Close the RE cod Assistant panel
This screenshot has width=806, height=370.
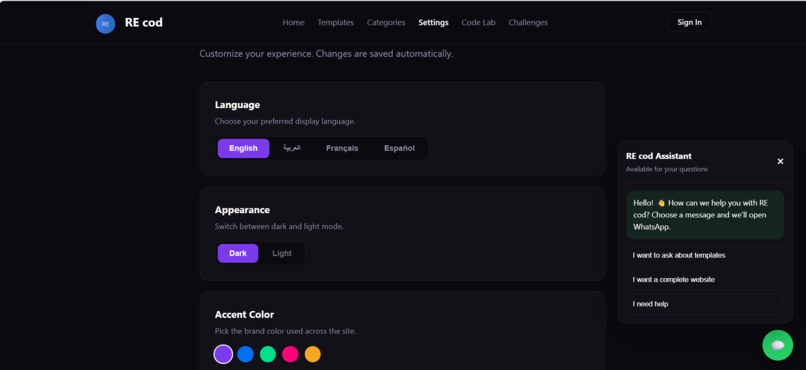[x=780, y=161]
